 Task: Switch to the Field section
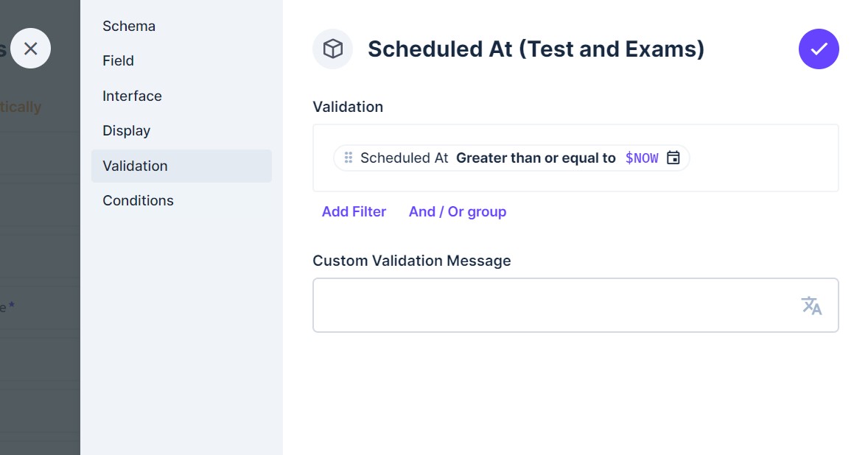coord(118,61)
